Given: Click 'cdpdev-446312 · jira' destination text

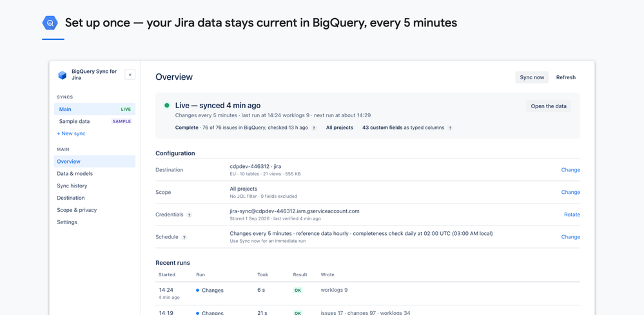Looking at the screenshot, I should (255, 167).
